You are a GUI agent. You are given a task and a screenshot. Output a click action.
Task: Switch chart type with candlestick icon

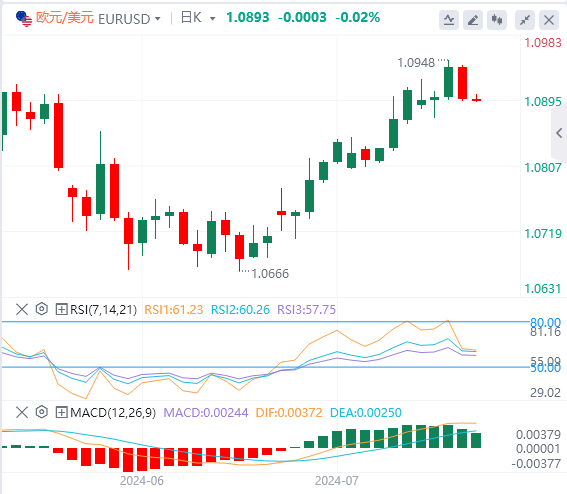click(497, 20)
